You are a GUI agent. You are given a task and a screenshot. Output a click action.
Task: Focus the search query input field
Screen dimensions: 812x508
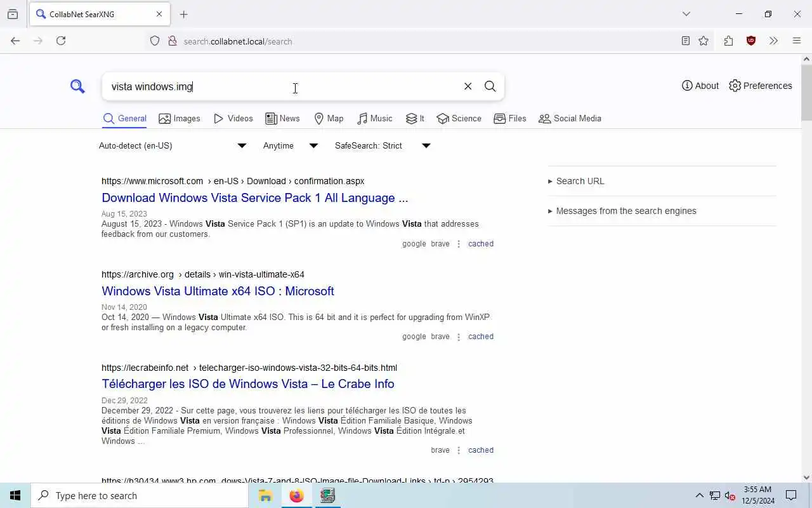point(282,86)
